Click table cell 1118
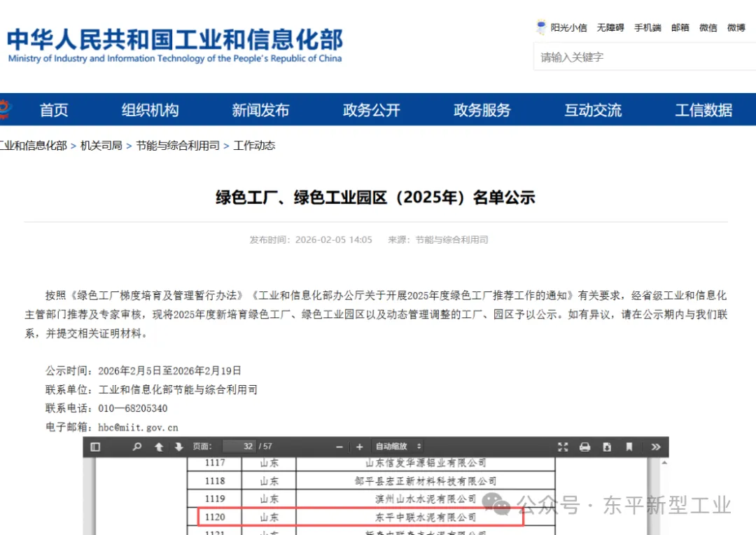The width and height of the screenshot is (756, 535). (x=215, y=481)
